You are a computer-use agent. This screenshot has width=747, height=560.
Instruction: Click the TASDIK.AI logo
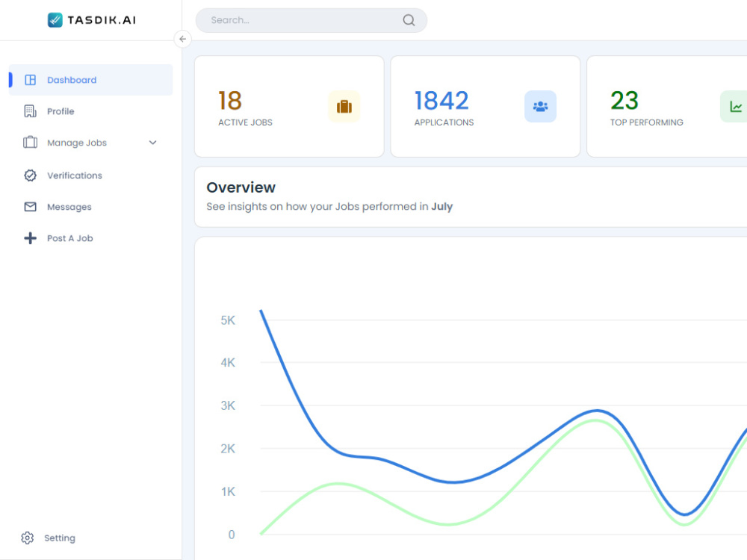click(91, 20)
